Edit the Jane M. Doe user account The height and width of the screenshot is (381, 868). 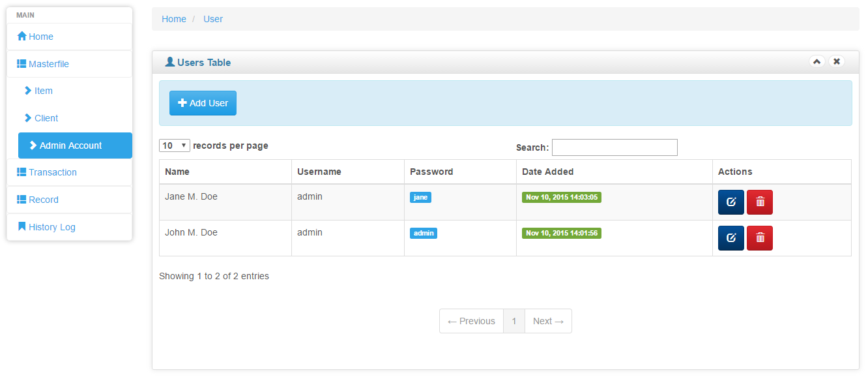(x=731, y=202)
